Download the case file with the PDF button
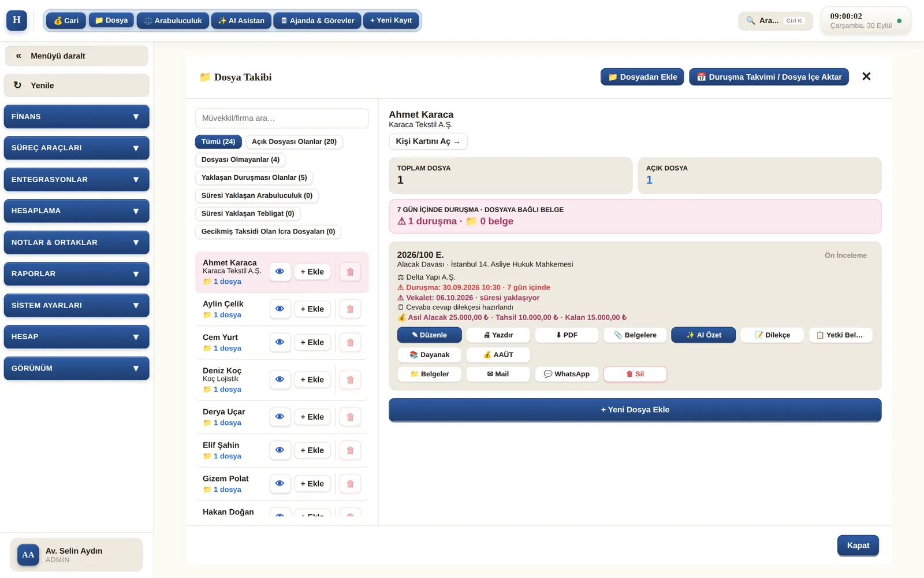Screen dimensions: 924x578 point(567,335)
